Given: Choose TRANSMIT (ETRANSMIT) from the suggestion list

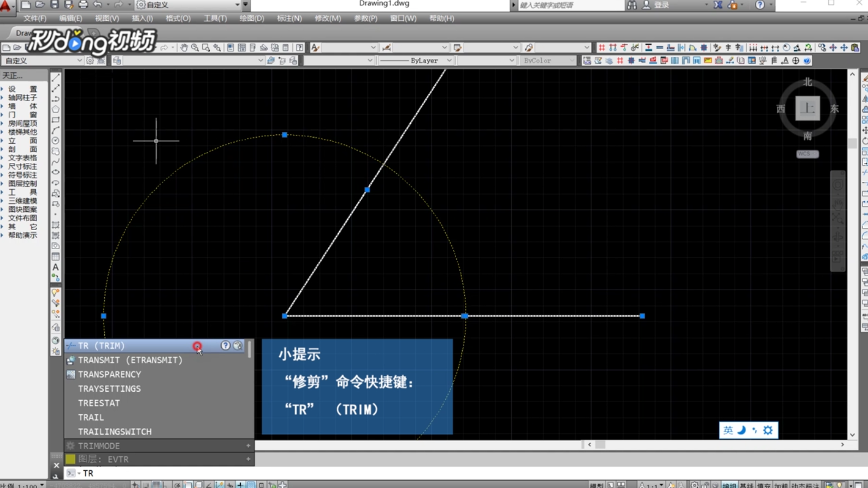Looking at the screenshot, I should pyautogui.click(x=159, y=360).
